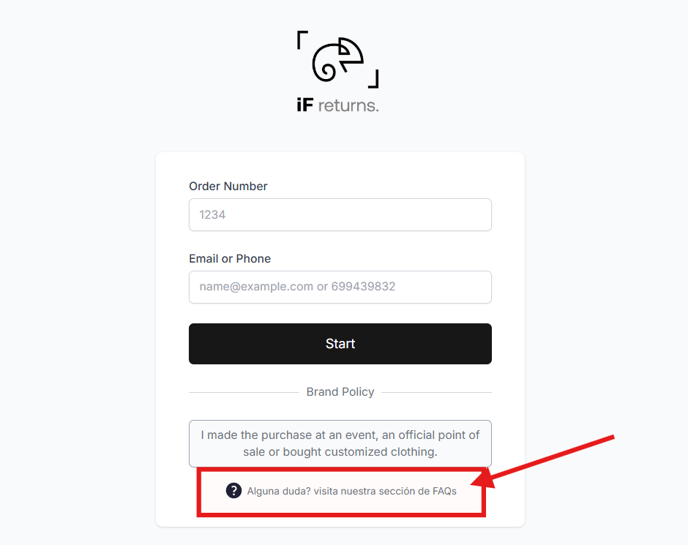This screenshot has height=545, width=688.
Task: Click the Order Number label
Action: 228,186
